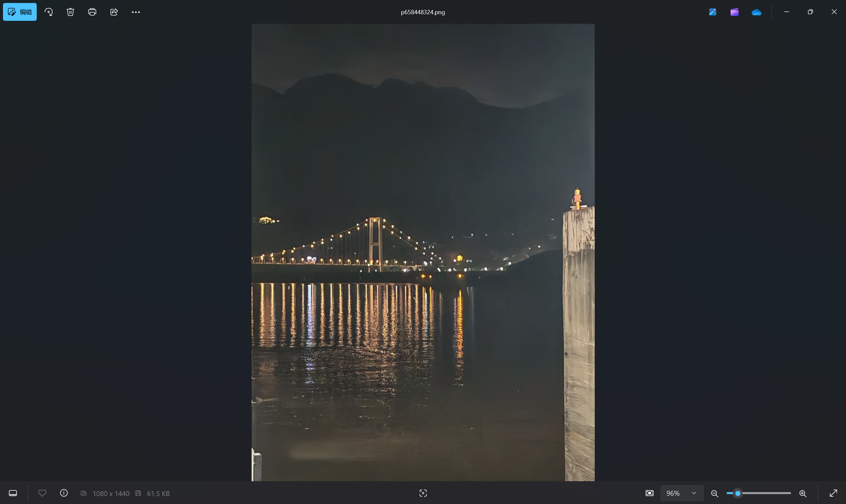Restore down the Photos window
Image resolution: width=846 pixels, height=504 pixels.
pos(810,12)
